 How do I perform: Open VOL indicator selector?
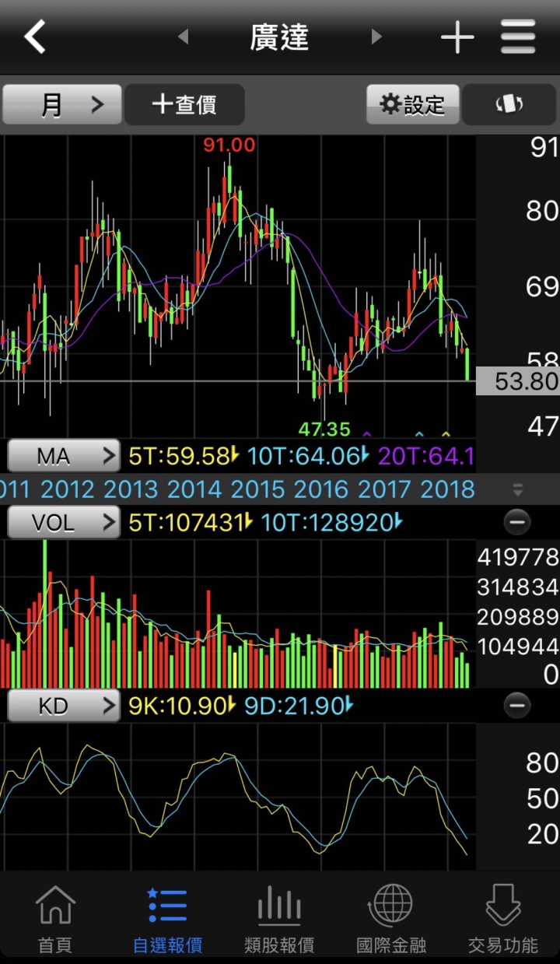coord(63,522)
